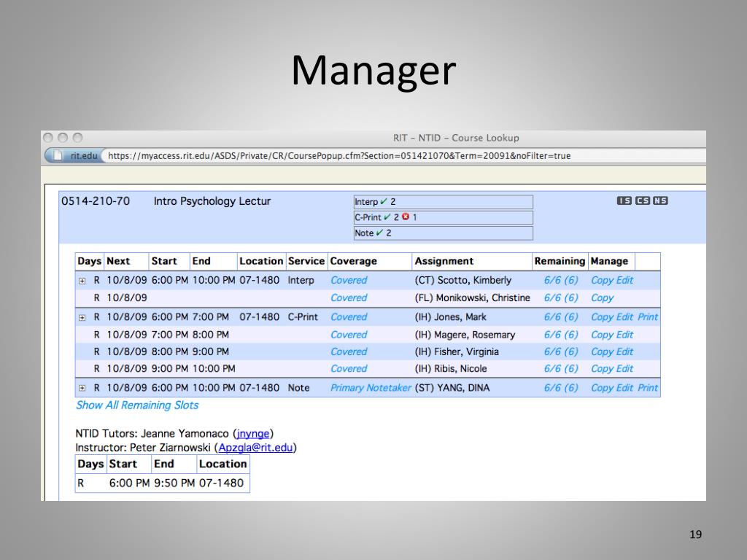
Task: Click 6/6 (6) remaining for Monikowski
Action: click(561, 297)
